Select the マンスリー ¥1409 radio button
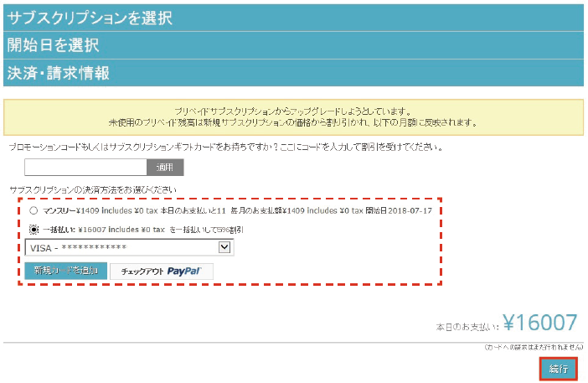588x383 pixels. (34, 210)
